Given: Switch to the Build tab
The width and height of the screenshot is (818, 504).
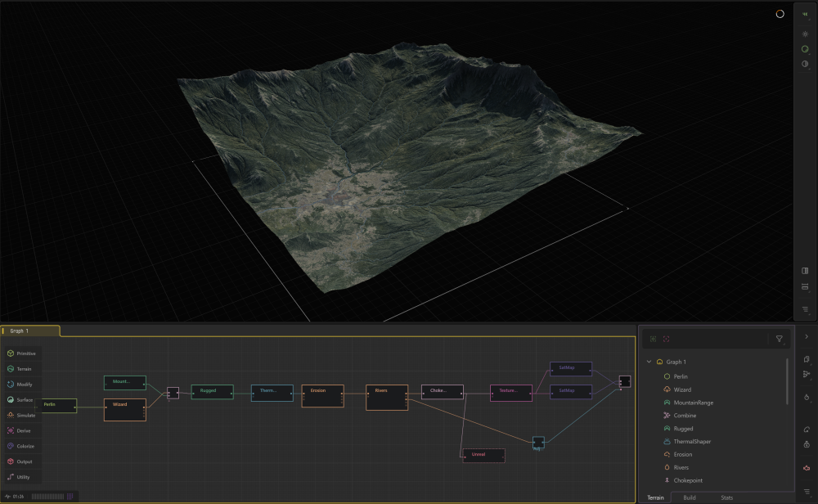Looking at the screenshot, I should click(x=690, y=497).
